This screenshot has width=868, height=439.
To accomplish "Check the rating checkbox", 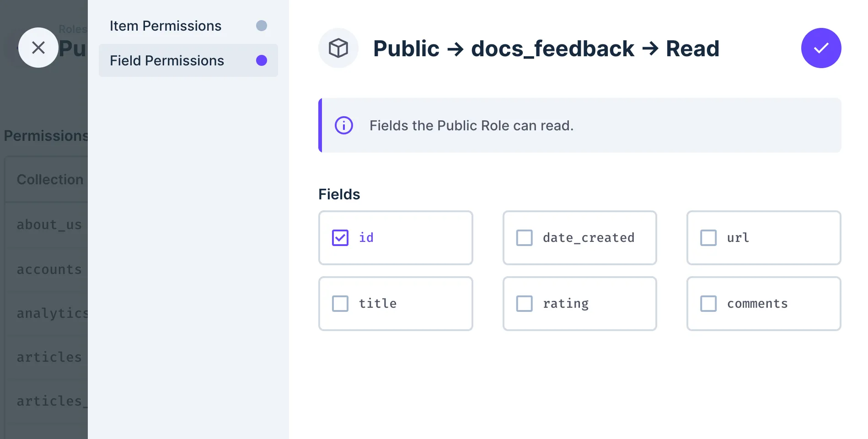I will pyautogui.click(x=524, y=303).
